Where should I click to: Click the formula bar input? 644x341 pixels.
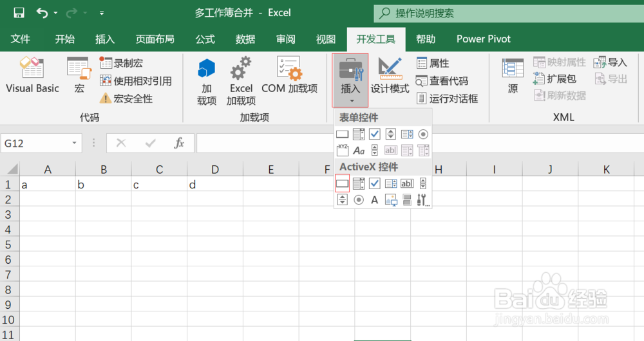[420, 143]
